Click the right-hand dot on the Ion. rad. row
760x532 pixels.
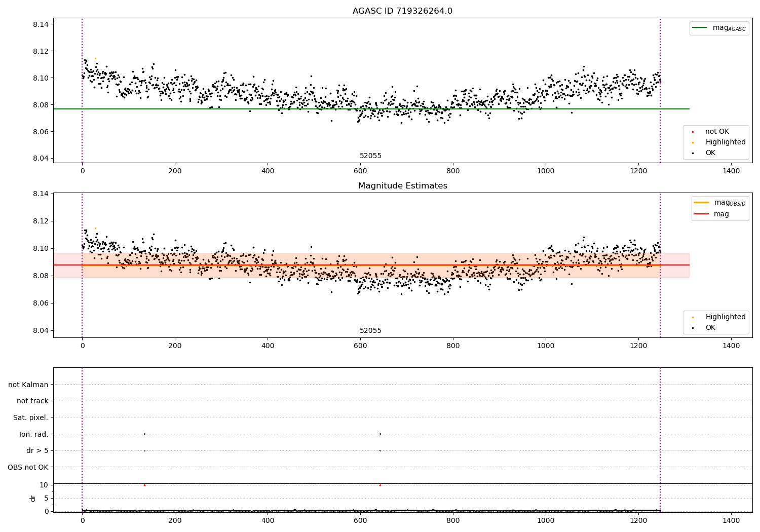click(380, 434)
